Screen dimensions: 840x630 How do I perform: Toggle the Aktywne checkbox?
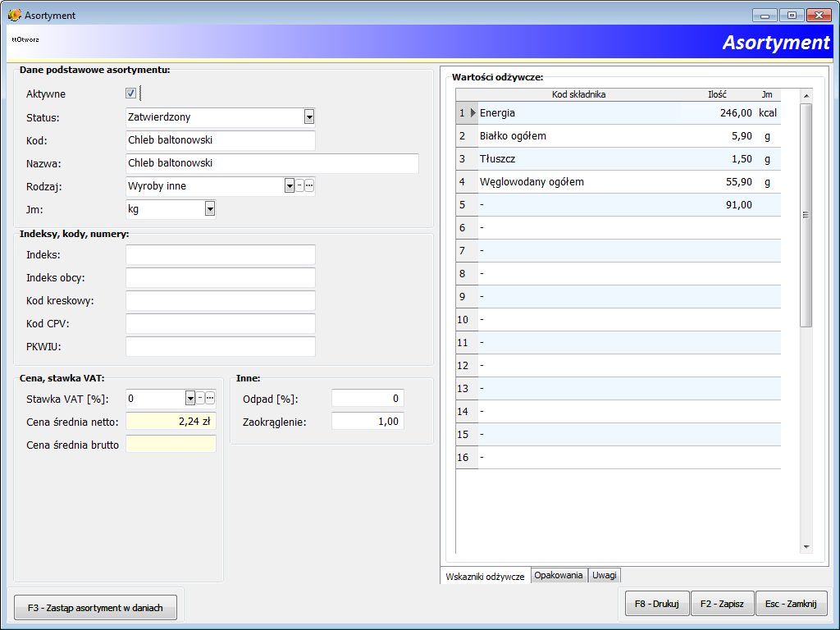(130, 94)
